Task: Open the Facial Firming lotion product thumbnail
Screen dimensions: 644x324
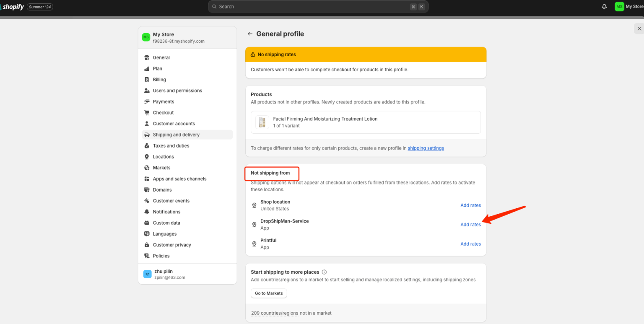Action: click(x=262, y=122)
